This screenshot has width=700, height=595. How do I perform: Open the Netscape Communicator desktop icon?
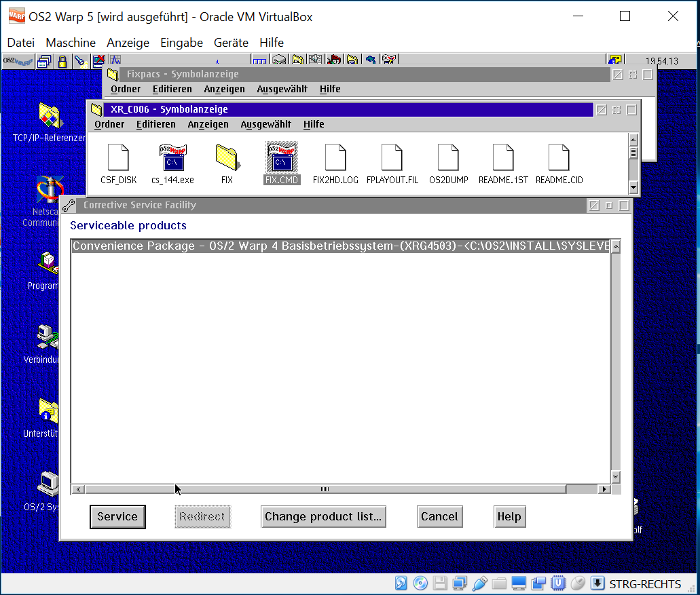click(50, 191)
